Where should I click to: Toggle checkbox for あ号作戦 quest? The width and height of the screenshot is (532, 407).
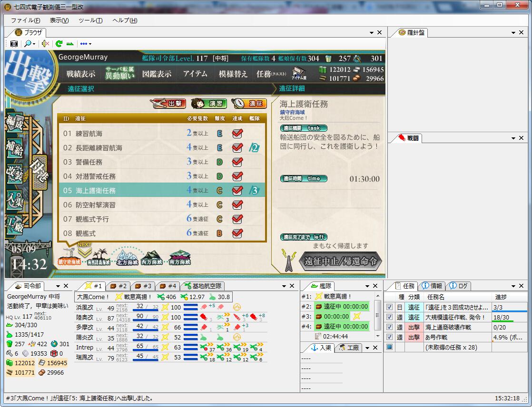click(x=390, y=337)
